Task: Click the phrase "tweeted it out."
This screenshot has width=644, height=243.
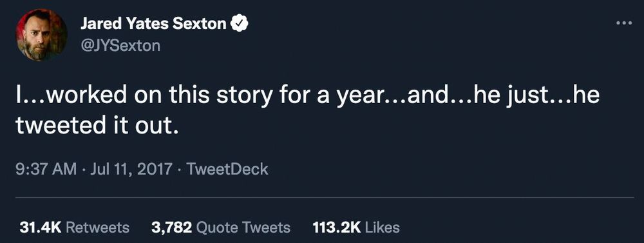Action: click(x=98, y=126)
